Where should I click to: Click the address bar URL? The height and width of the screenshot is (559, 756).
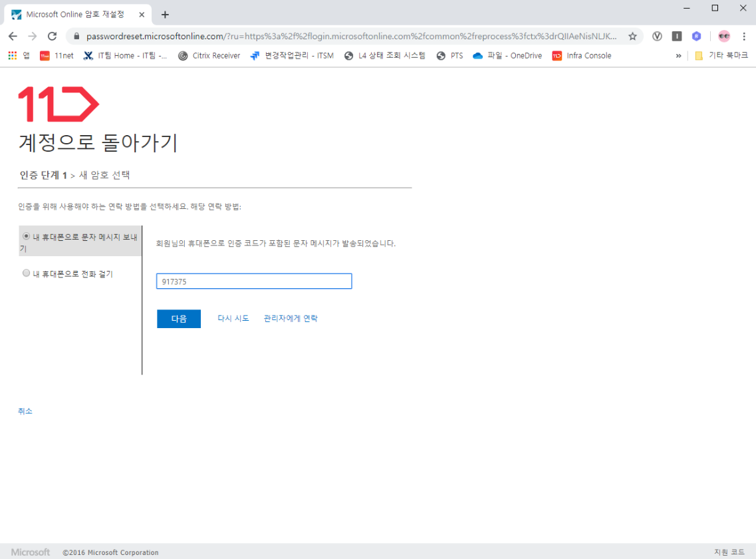[352, 36]
